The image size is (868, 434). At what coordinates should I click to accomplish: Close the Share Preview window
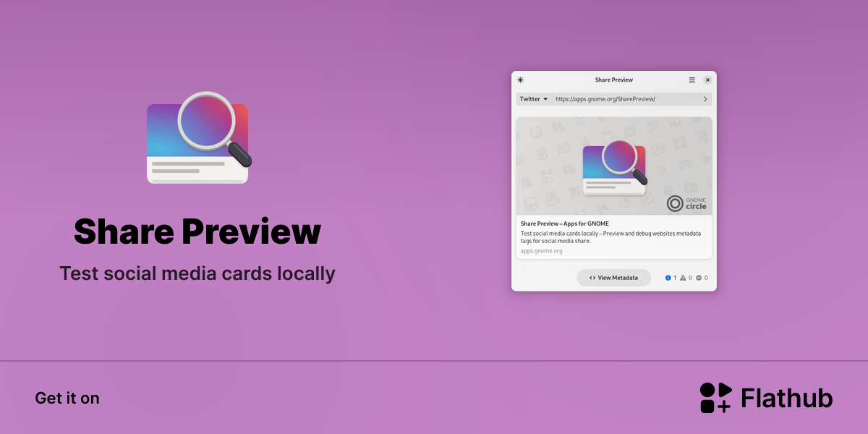point(707,80)
